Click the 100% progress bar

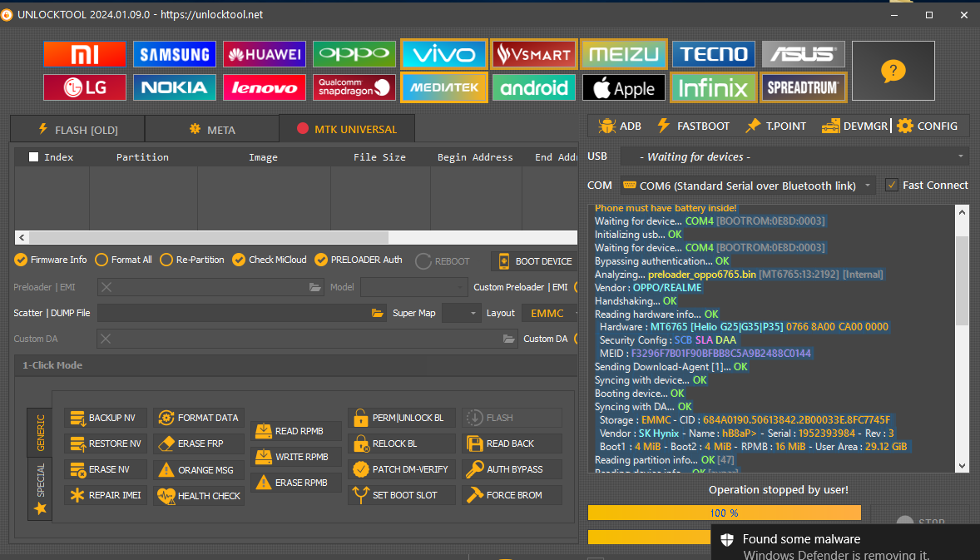(x=724, y=513)
